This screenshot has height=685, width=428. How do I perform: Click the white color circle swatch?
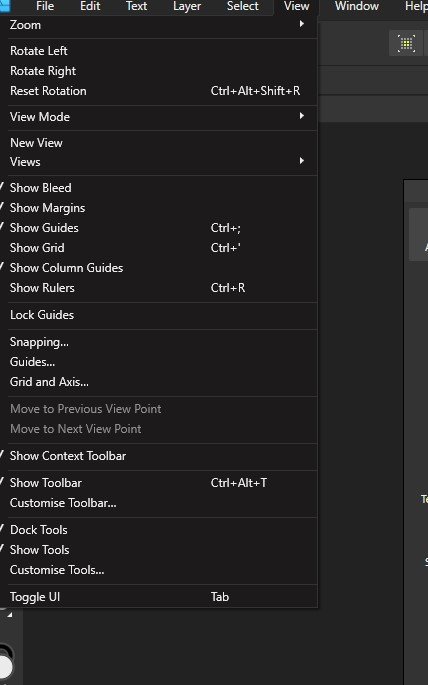point(5,667)
